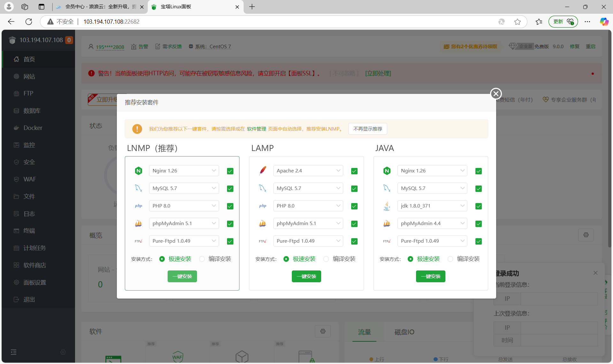Uncheck LAMP PHP 8.0 checkbox
Image resolution: width=613 pixels, height=364 pixels.
click(354, 206)
